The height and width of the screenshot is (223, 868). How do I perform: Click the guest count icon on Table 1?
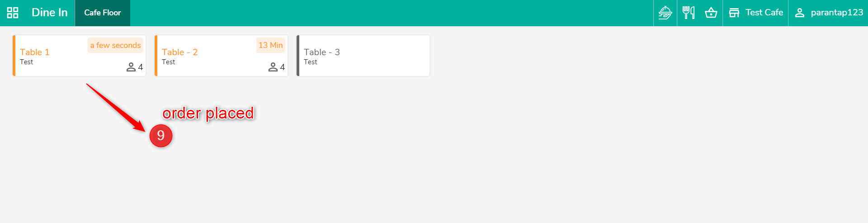[x=131, y=67]
